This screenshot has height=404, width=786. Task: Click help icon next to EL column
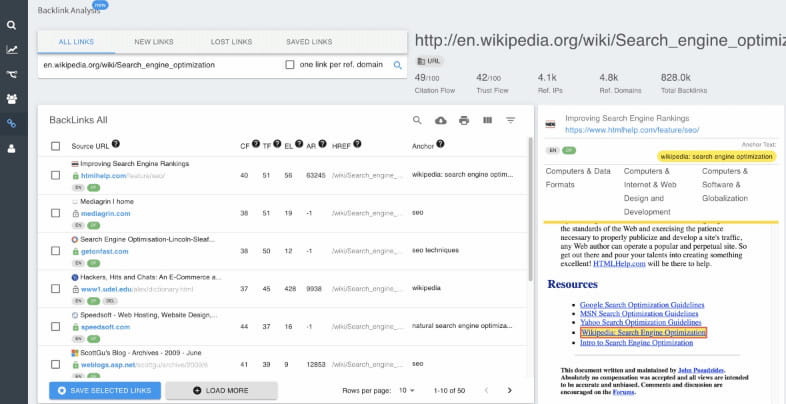click(299, 144)
